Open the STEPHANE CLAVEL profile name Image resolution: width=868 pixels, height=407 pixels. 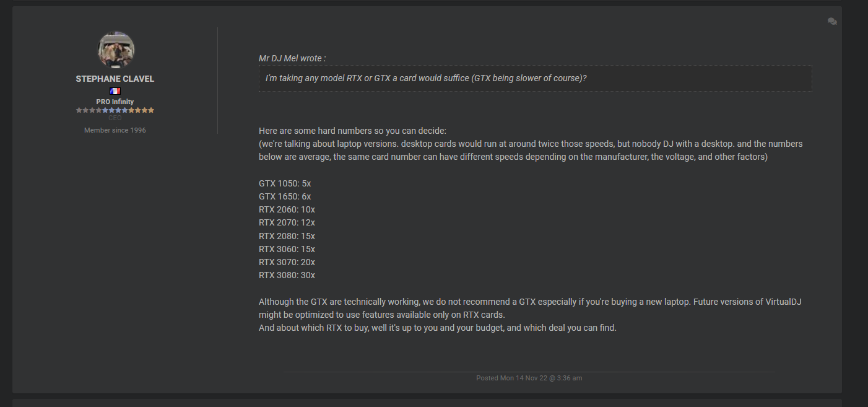tap(115, 79)
